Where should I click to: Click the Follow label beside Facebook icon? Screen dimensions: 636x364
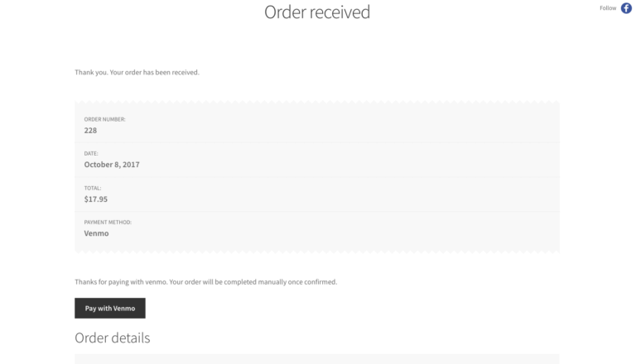click(608, 8)
